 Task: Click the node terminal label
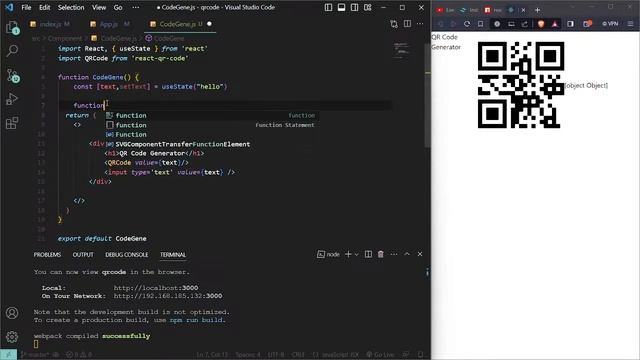[x=328, y=254]
